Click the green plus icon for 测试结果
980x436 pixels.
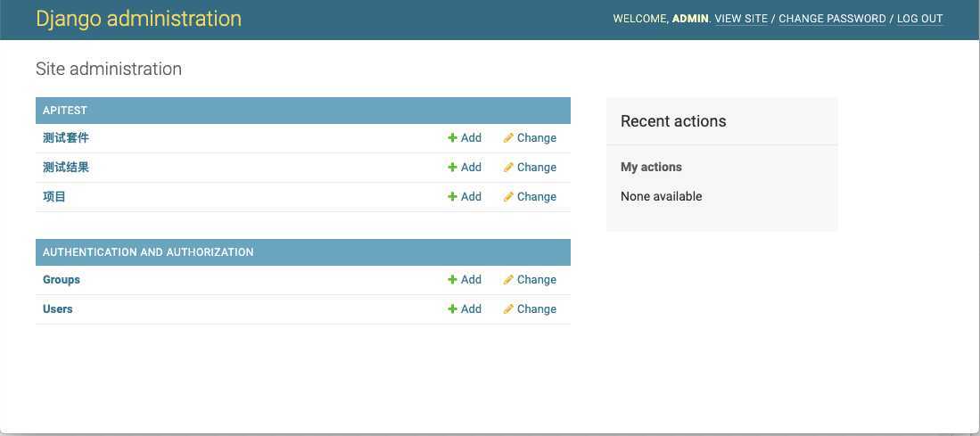coord(452,168)
